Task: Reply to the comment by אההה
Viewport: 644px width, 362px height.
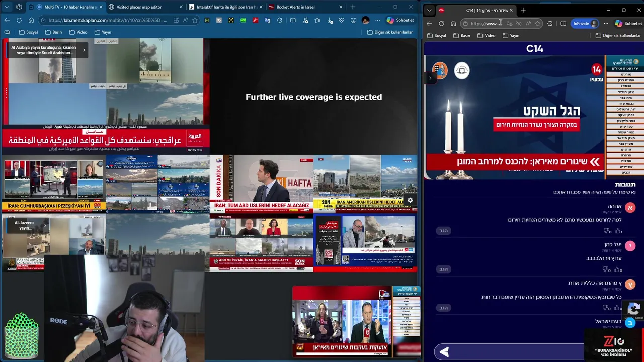Action: point(443,231)
